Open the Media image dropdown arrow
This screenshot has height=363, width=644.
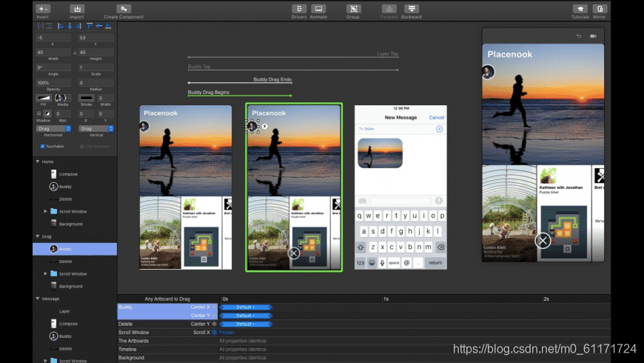click(69, 98)
